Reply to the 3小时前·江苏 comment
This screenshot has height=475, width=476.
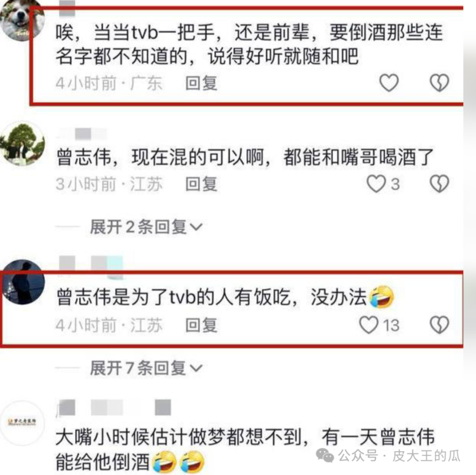point(201,184)
